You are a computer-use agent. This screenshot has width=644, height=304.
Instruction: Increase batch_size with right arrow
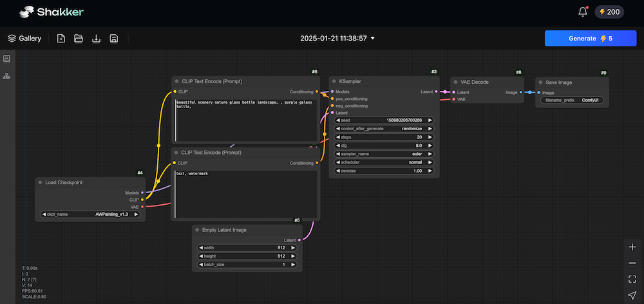coord(293,265)
